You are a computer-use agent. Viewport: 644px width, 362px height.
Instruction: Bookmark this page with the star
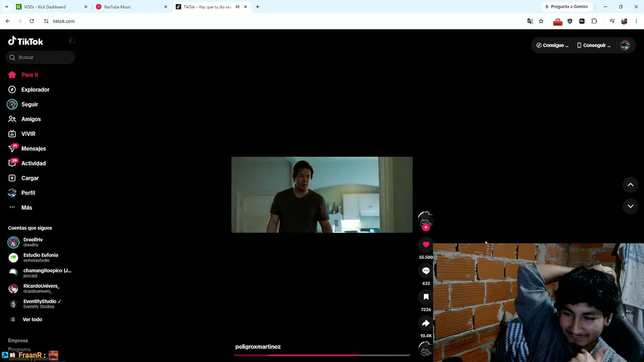coord(541,21)
